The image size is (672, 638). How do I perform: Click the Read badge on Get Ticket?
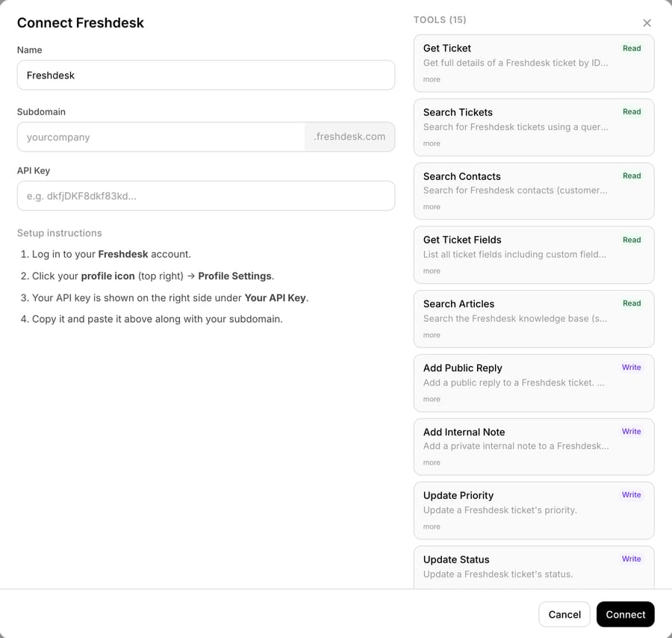coord(632,49)
